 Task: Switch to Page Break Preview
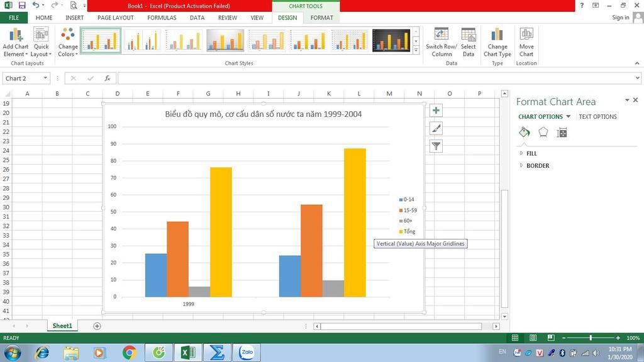551,337
